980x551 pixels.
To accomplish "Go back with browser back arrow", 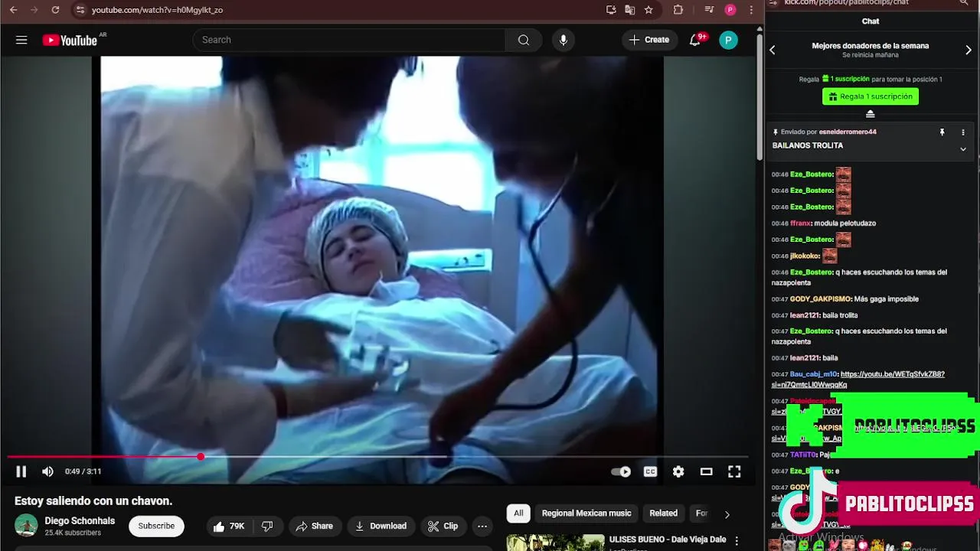I will pyautogui.click(x=13, y=10).
